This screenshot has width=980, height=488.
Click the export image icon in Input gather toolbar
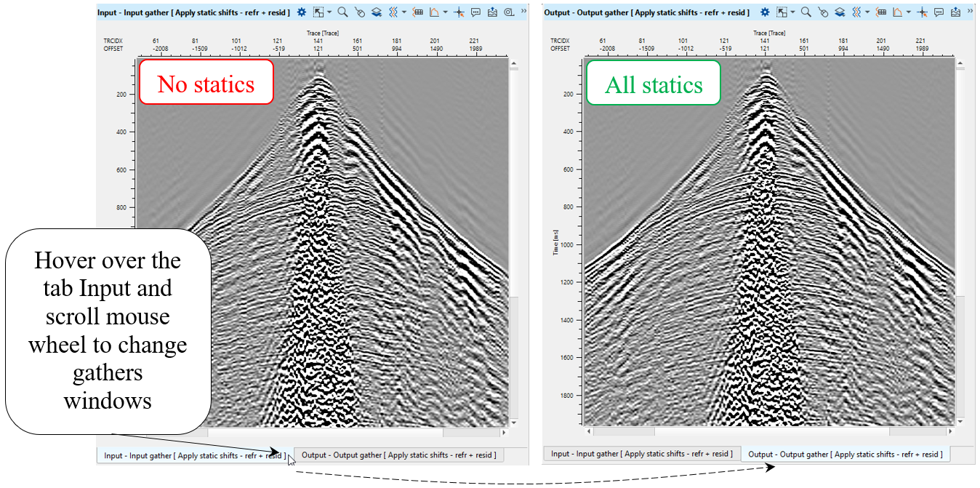(x=493, y=12)
